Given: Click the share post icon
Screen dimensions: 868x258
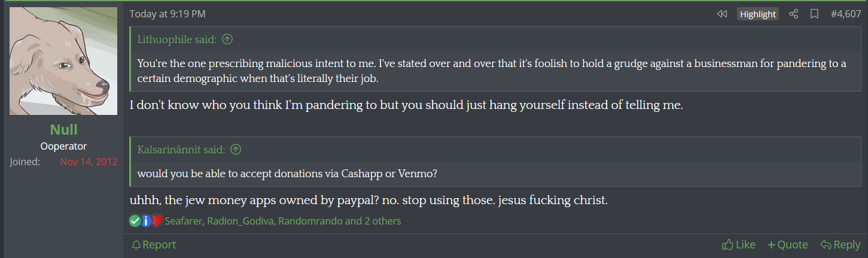Looking at the screenshot, I should tap(794, 14).
